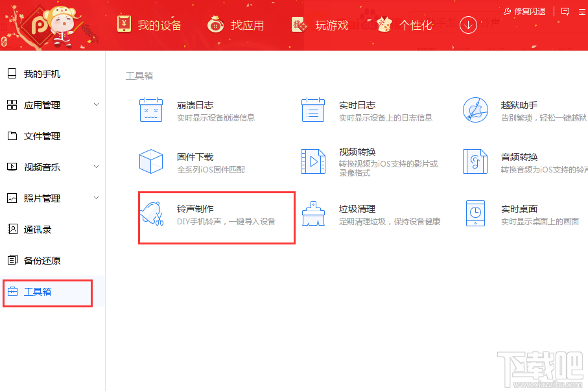This screenshot has height=391, width=588.
Task: Click the hamburger menu at top right
Action: [582, 11]
